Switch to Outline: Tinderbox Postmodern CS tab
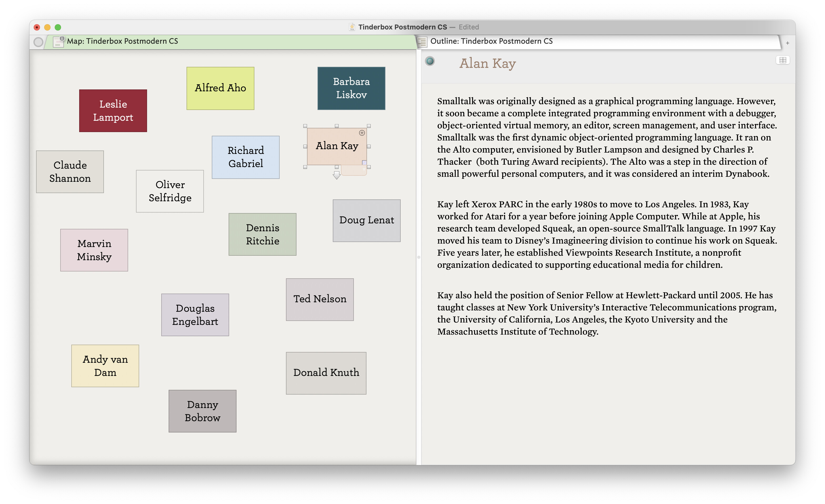825x504 pixels. (491, 41)
